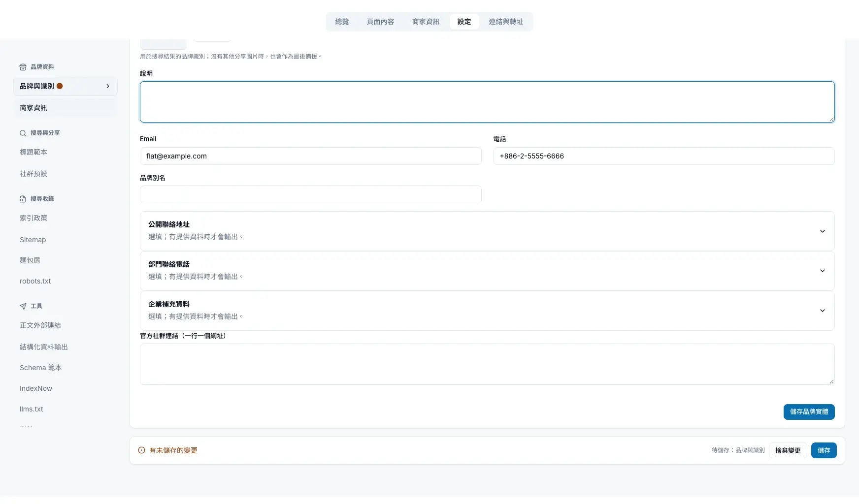Open 標題範本 in the sidebar

pos(65,152)
